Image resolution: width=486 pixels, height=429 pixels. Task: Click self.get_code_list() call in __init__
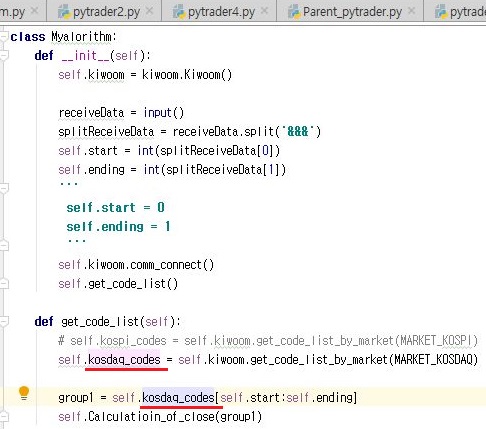coord(118,284)
